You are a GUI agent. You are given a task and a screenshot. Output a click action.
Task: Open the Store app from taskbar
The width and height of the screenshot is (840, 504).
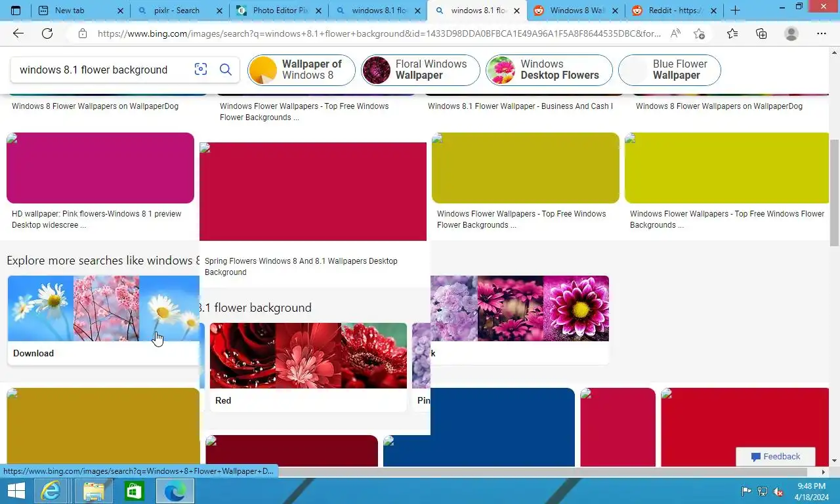click(x=134, y=491)
